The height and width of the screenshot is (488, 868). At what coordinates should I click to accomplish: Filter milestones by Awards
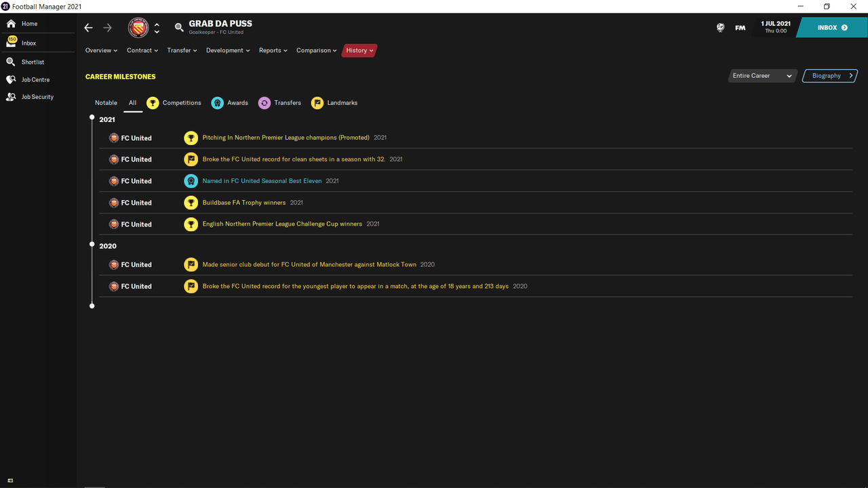pos(237,103)
